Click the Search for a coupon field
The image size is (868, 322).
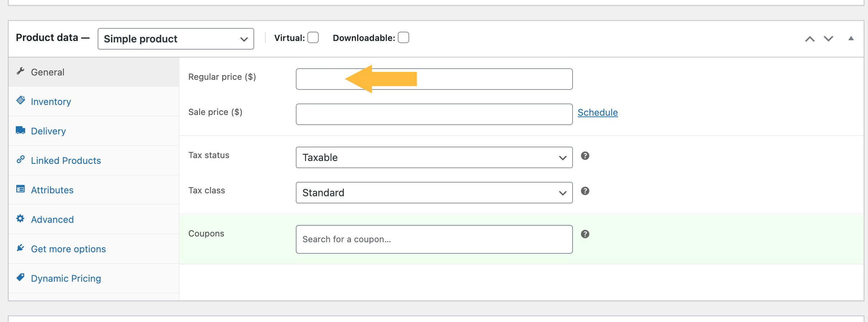(x=434, y=239)
